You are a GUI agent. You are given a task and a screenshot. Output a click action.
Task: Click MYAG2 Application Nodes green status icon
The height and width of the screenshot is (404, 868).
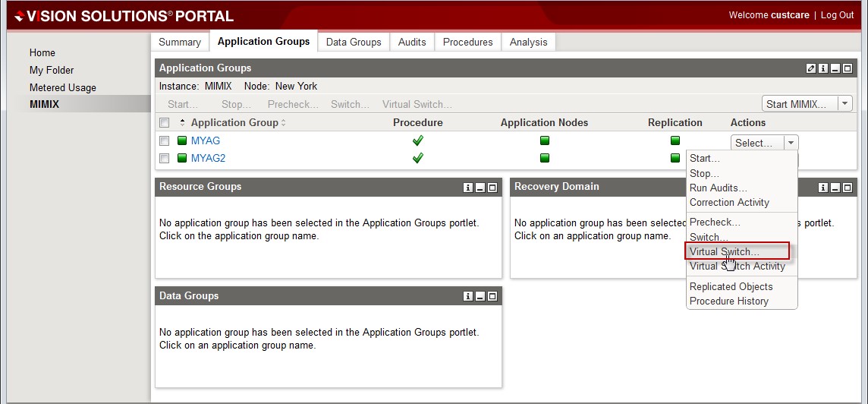coord(544,158)
